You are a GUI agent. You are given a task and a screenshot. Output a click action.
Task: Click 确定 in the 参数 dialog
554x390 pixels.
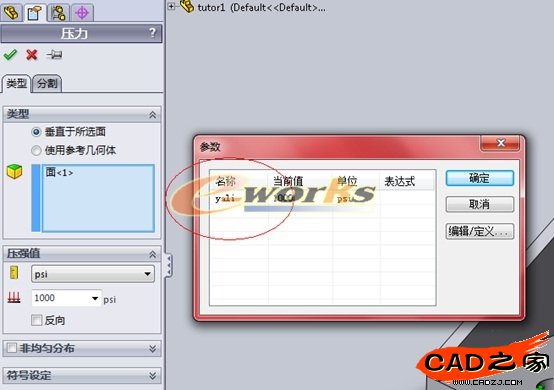pyautogui.click(x=479, y=178)
